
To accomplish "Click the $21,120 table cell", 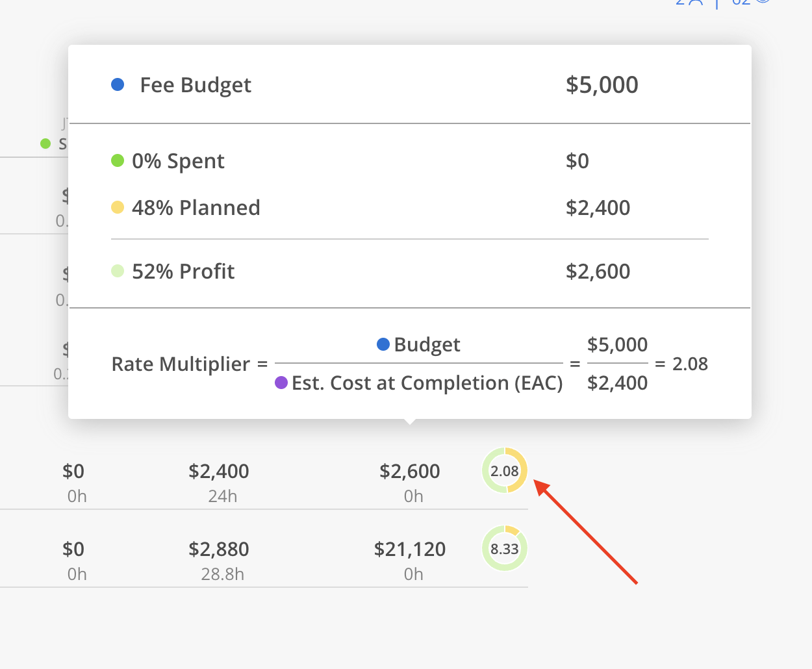I will (410, 549).
